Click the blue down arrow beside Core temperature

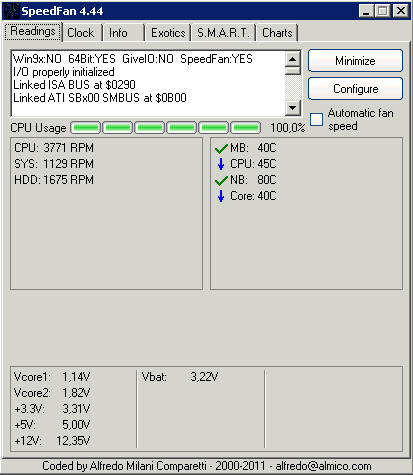[221, 196]
